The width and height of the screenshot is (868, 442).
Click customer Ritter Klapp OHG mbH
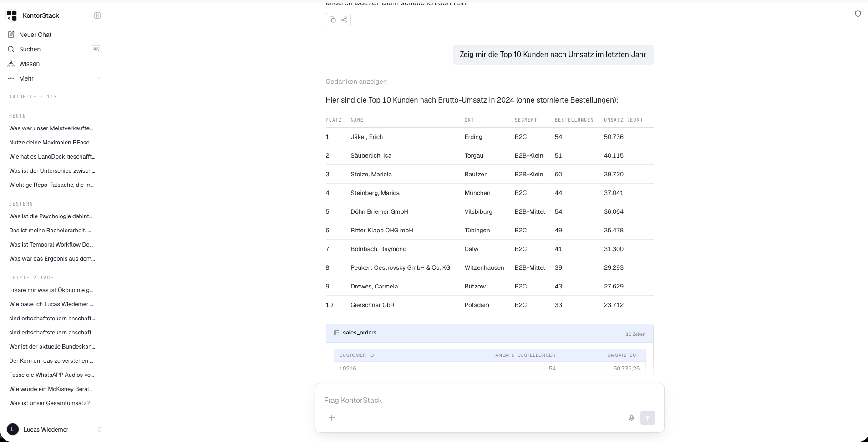(382, 231)
